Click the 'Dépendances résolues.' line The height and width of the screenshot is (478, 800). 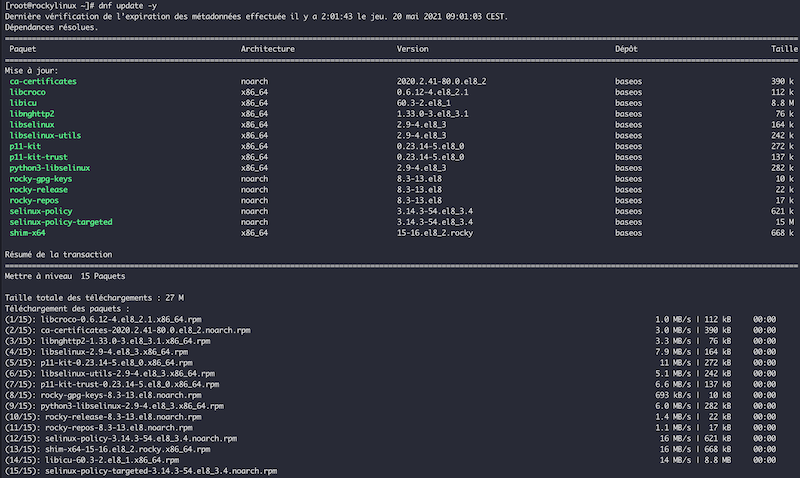click(52, 27)
